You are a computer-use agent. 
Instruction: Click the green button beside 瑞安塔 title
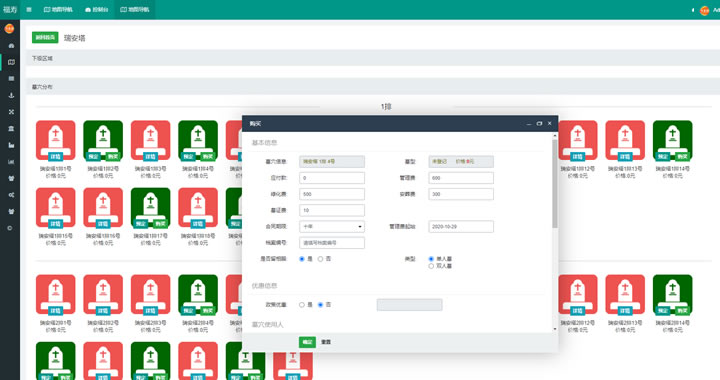(x=45, y=38)
